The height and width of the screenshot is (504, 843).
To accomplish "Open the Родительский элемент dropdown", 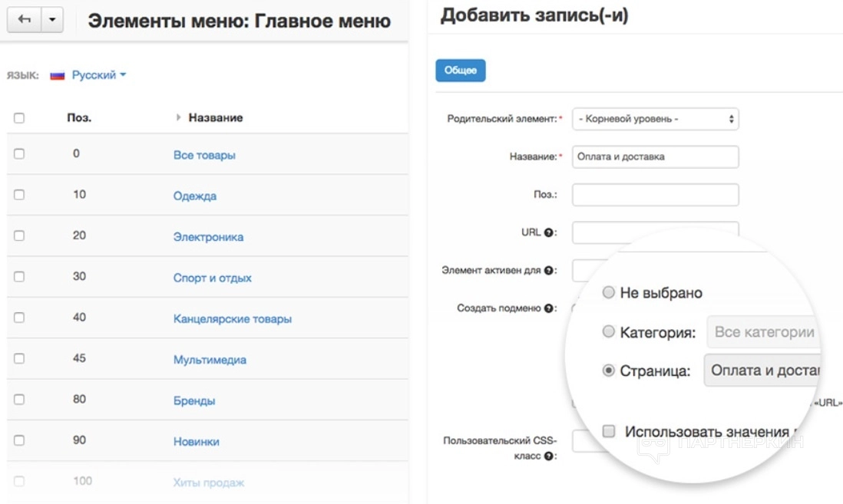I will (x=655, y=119).
